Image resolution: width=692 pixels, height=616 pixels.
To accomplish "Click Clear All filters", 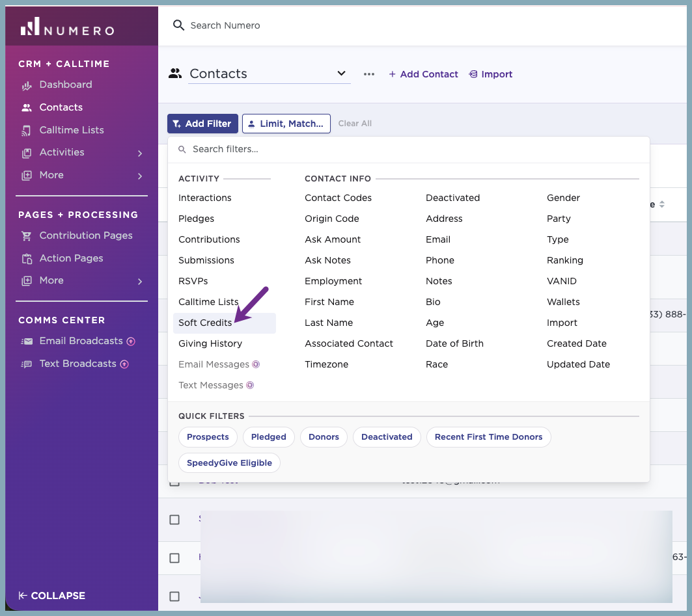I will tap(355, 124).
